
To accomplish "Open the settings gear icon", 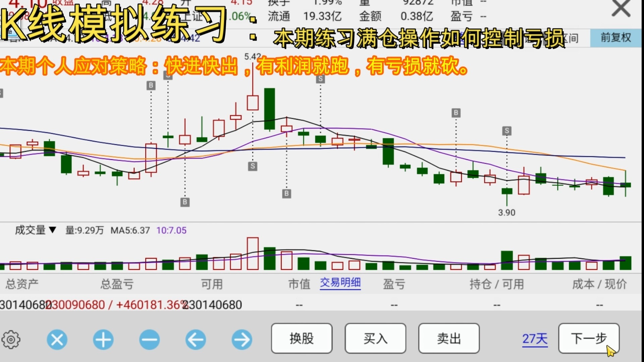I will (x=11, y=339).
